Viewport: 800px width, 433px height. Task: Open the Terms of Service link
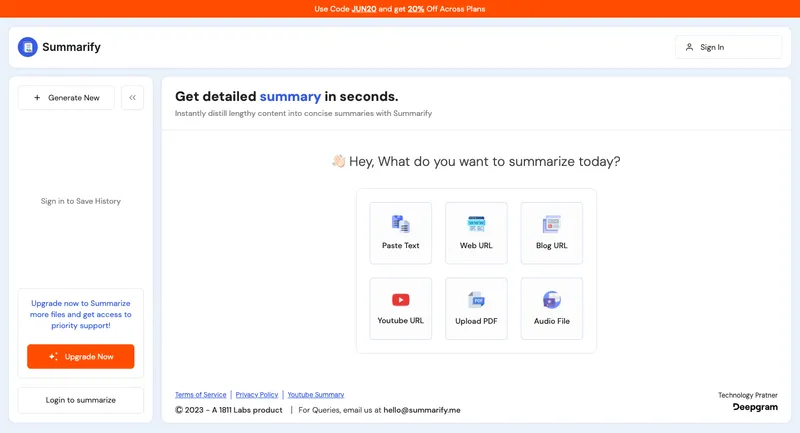(201, 395)
